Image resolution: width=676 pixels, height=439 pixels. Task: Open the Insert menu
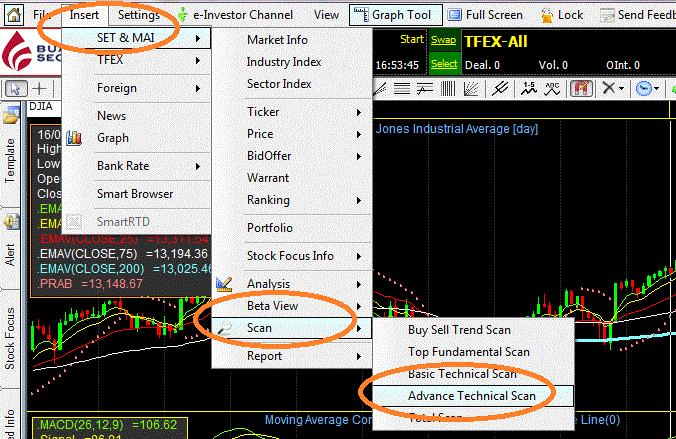(84, 15)
